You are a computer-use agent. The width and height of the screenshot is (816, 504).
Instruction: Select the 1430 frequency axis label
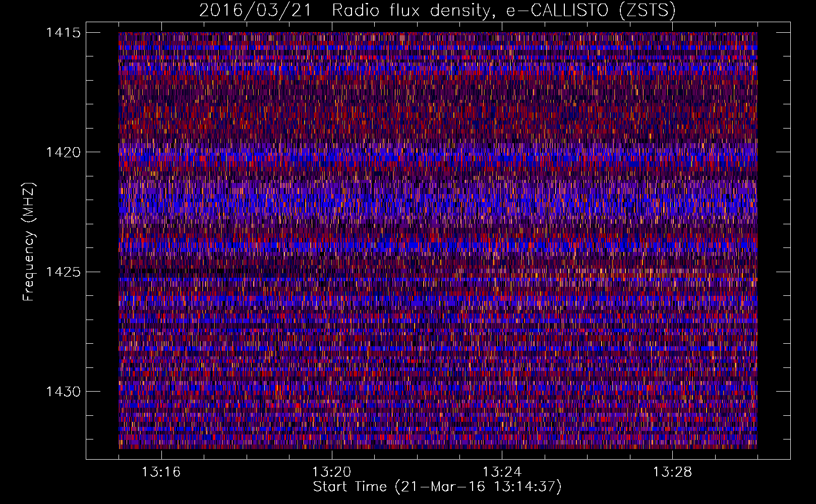(63, 392)
